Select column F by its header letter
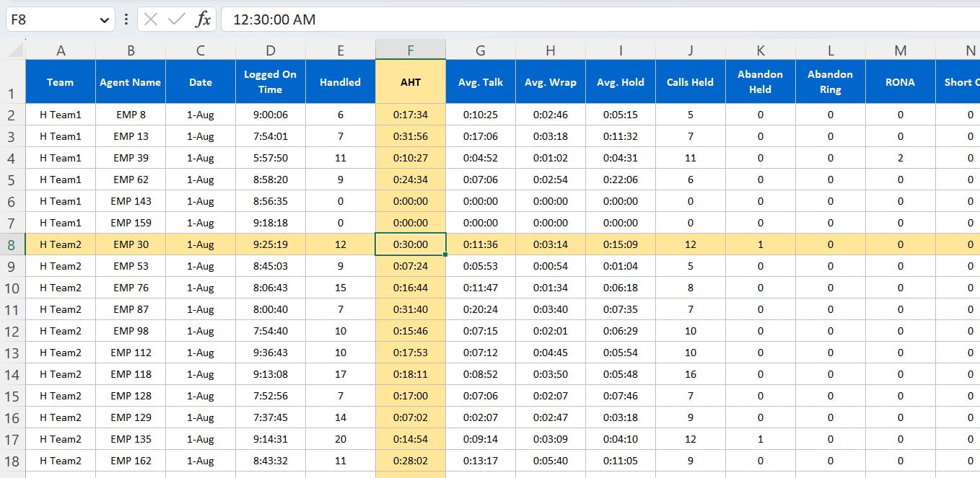Image resolution: width=980 pixels, height=478 pixels. [x=410, y=50]
